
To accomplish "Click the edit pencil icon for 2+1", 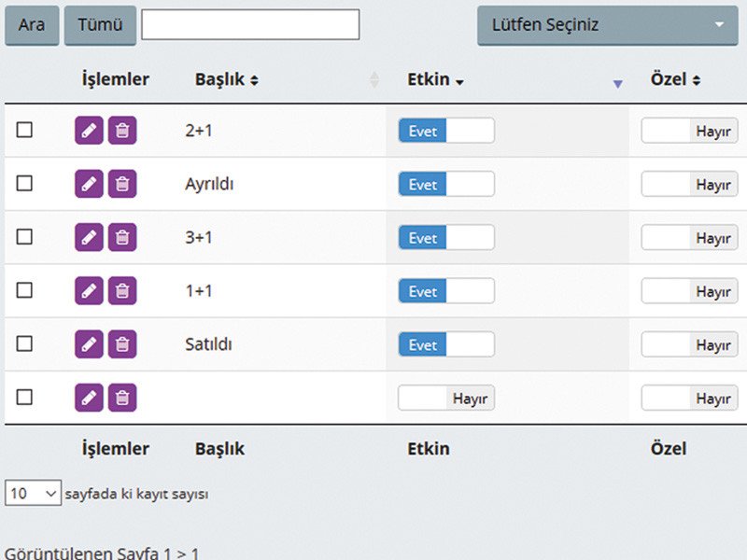I will [x=89, y=131].
